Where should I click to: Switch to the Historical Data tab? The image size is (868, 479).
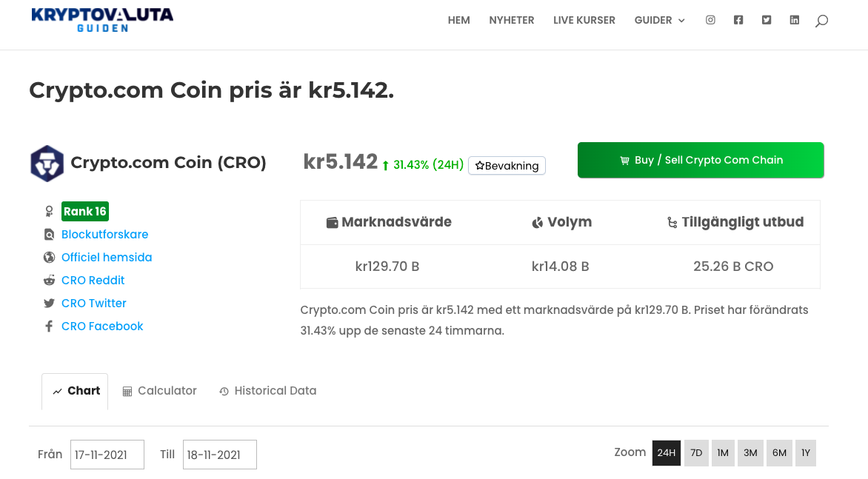(267, 391)
